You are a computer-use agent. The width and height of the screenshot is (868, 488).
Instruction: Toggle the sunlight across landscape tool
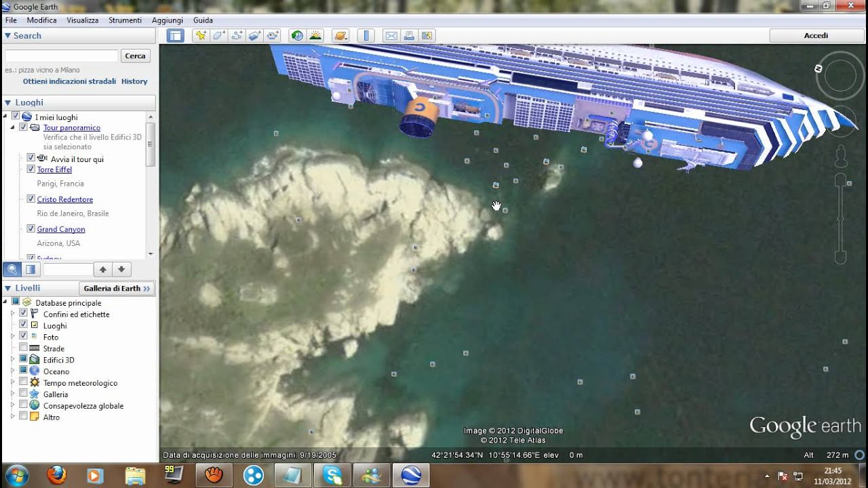pyautogui.click(x=315, y=36)
